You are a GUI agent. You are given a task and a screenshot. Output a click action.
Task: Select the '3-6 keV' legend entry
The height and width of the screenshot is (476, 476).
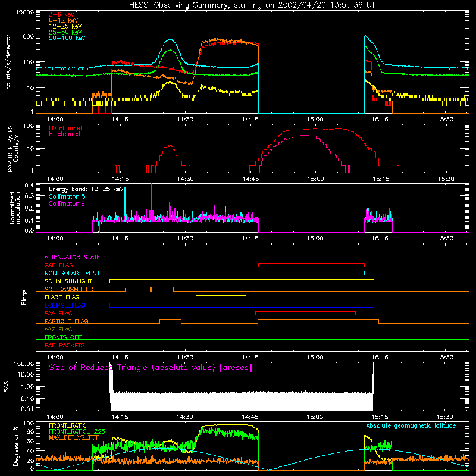62,14
